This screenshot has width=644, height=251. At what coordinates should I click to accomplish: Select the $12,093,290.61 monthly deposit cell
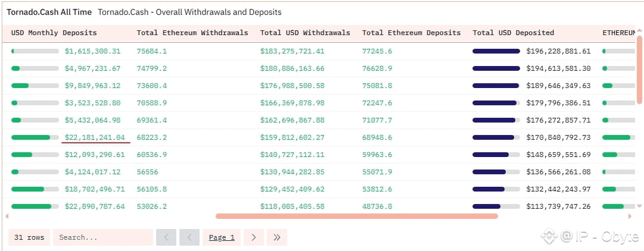95,155
